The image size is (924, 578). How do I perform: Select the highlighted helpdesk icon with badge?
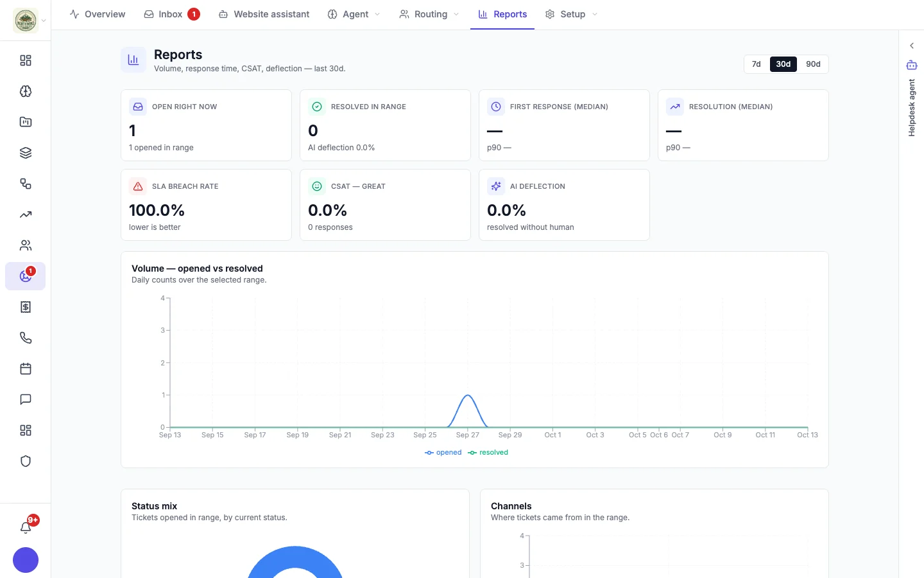[x=26, y=276]
